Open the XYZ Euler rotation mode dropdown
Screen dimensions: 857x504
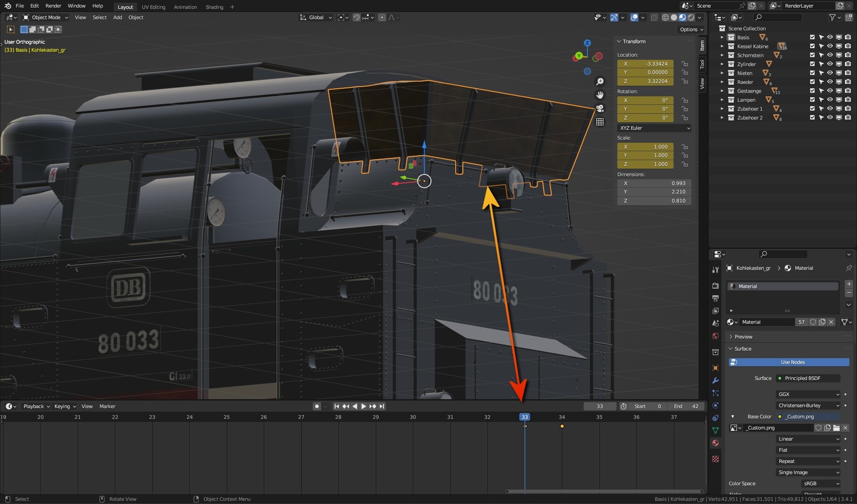click(x=654, y=128)
